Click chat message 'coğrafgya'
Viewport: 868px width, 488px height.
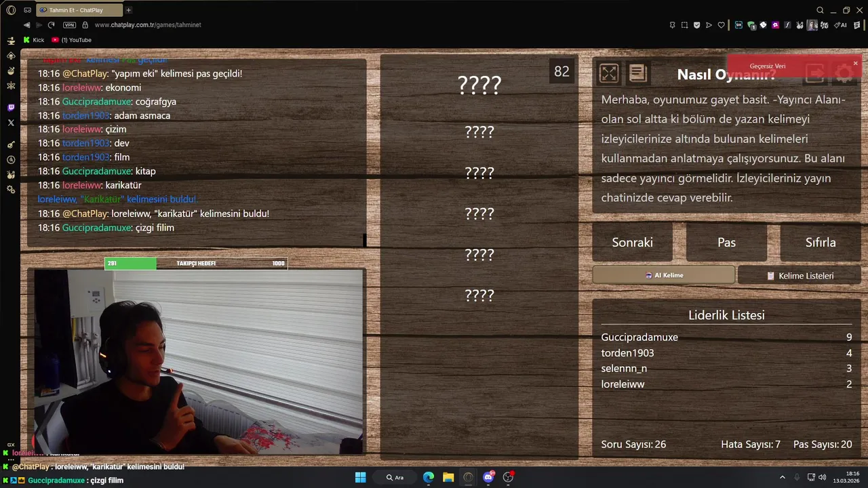[x=155, y=102]
